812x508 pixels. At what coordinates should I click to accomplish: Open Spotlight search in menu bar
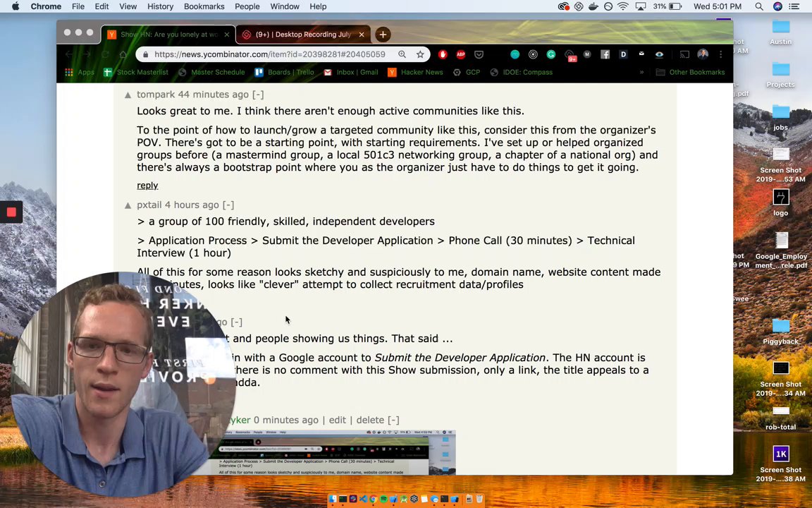click(x=758, y=6)
